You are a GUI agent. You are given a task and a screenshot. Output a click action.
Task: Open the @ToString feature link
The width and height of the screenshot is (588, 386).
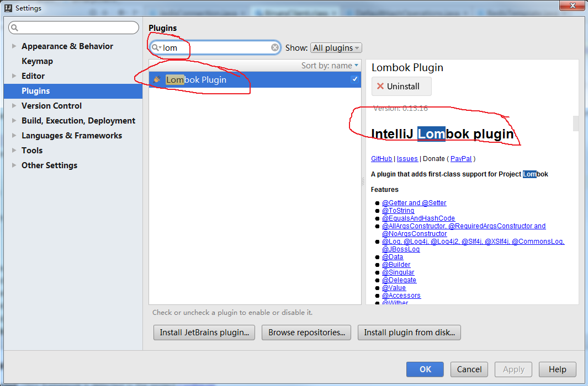coord(398,211)
